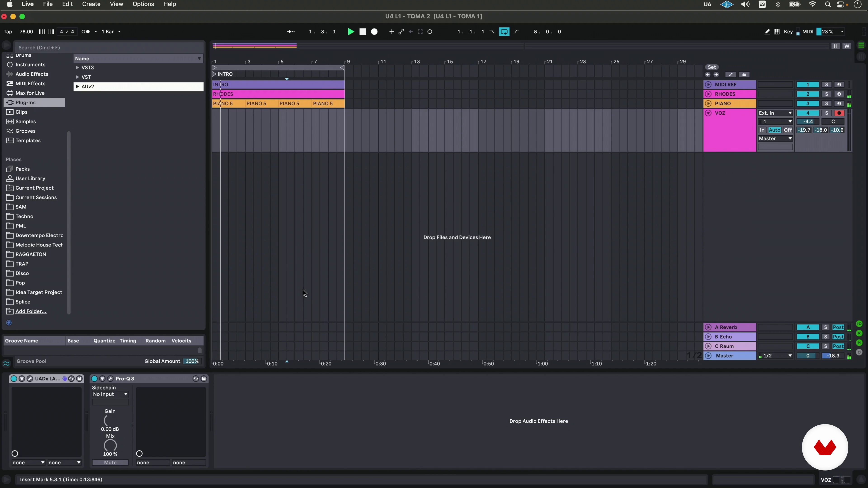The width and height of the screenshot is (868, 488).
Task: Click the Play button in transport
Action: pyautogui.click(x=351, y=32)
